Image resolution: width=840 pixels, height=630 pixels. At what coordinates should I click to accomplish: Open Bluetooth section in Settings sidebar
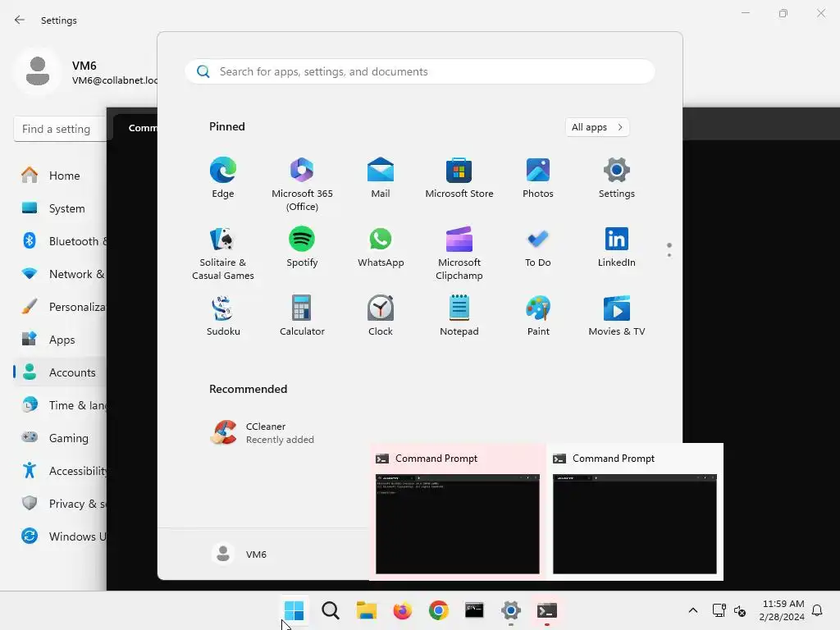point(60,241)
